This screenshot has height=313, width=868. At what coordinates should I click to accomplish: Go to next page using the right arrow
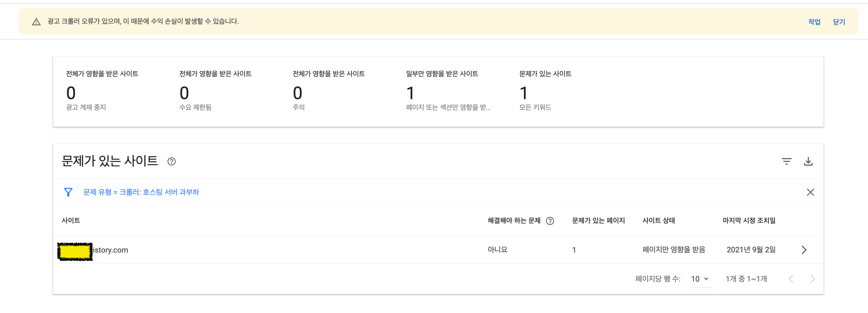pos(813,279)
